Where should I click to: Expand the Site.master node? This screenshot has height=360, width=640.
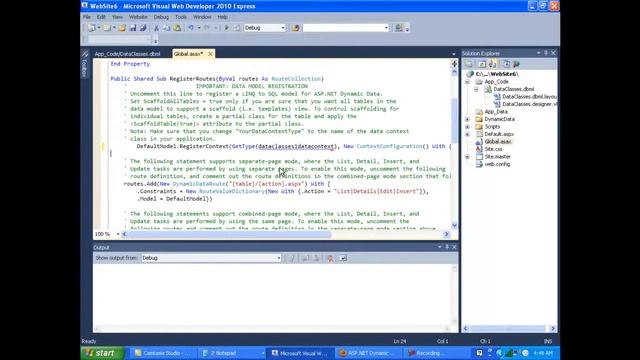[467, 157]
